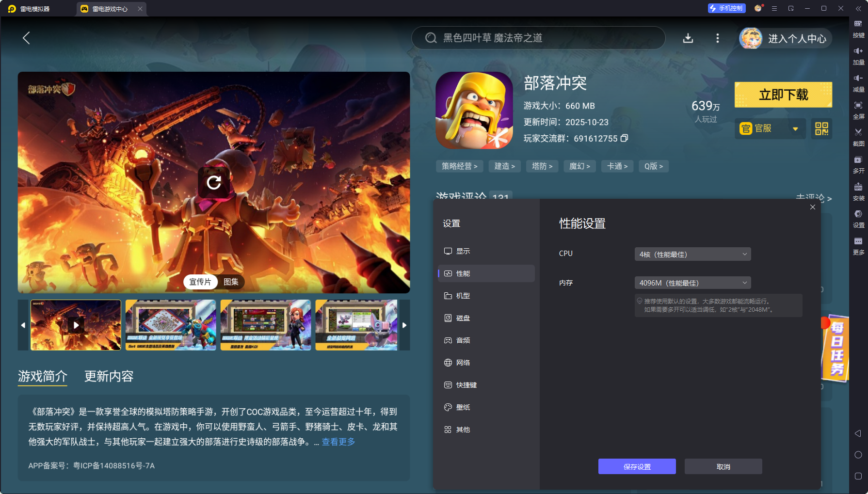The height and width of the screenshot is (494, 868).
Task: Tap the Android recents square button
Action: pos(858,476)
